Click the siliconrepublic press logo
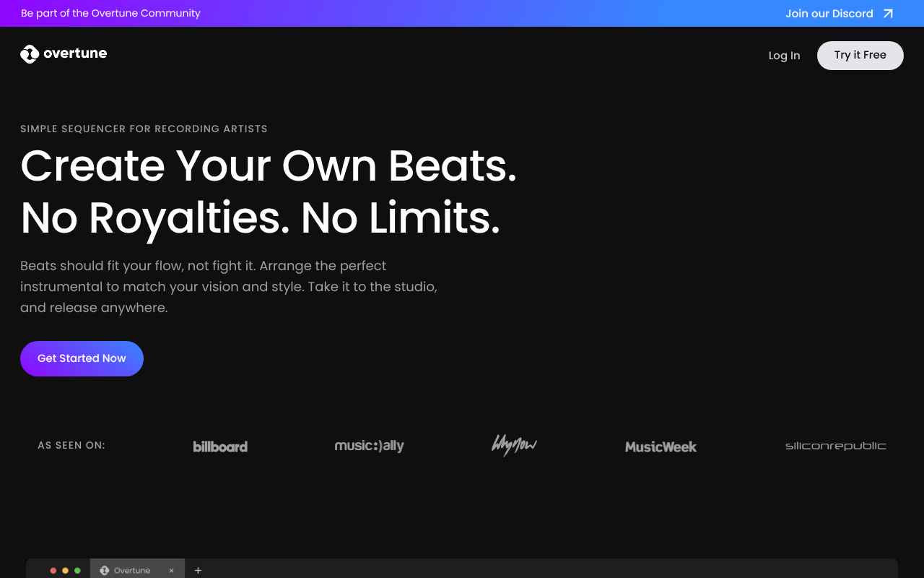 coord(835,446)
